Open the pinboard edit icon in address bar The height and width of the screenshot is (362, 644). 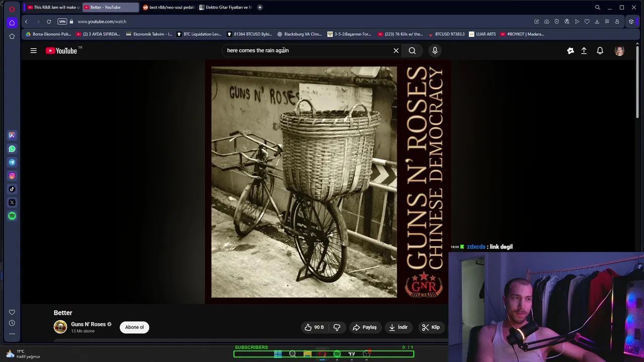pyautogui.click(x=536, y=22)
